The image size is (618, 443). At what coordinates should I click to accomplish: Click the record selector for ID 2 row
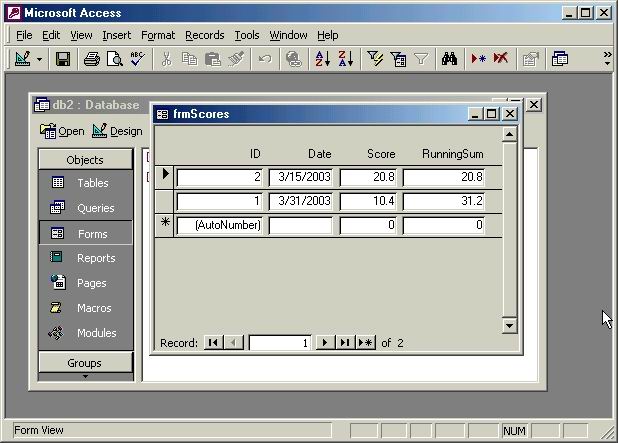click(164, 177)
